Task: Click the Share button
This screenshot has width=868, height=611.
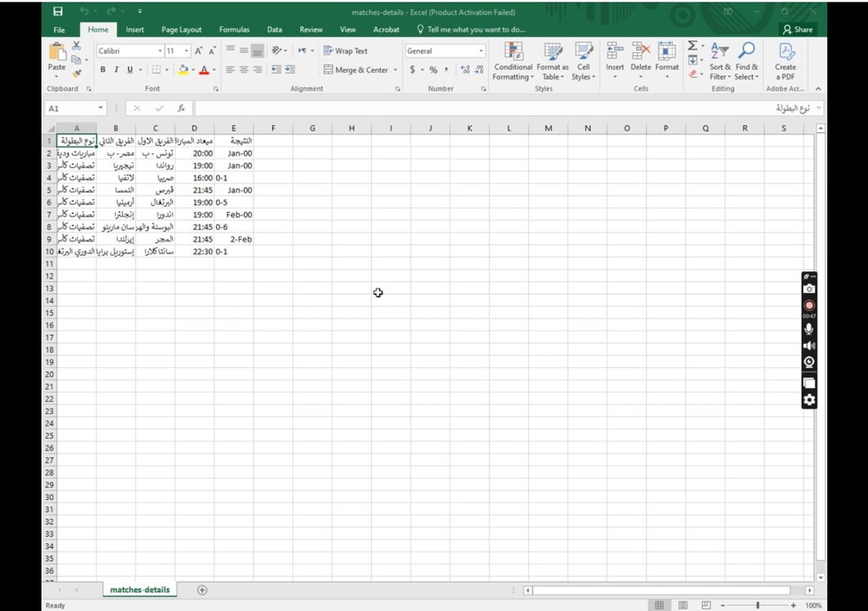Action: pyautogui.click(x=797, y=30)
